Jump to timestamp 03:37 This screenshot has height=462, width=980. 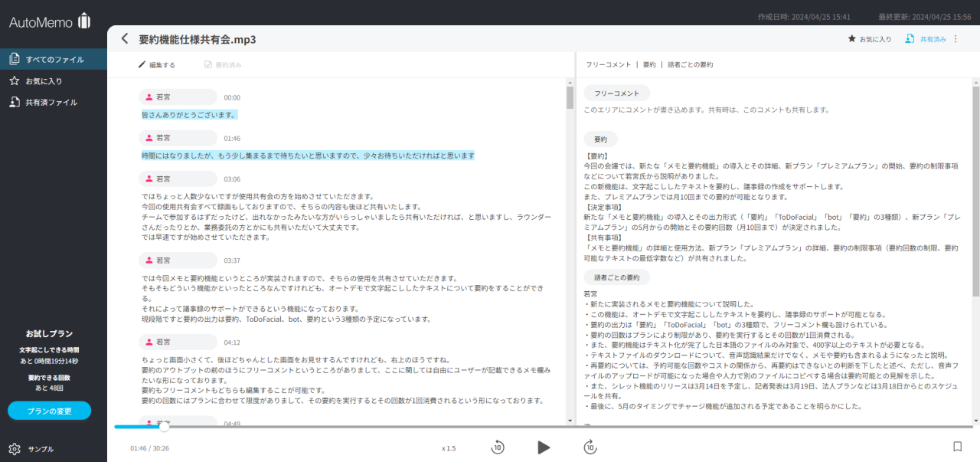232,261
